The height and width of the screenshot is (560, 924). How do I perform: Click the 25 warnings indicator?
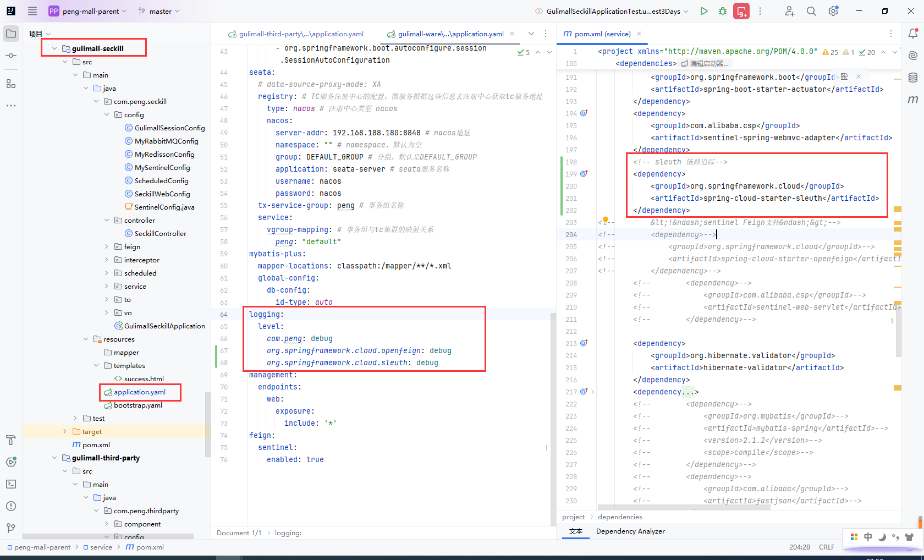[x=830, y=52]
